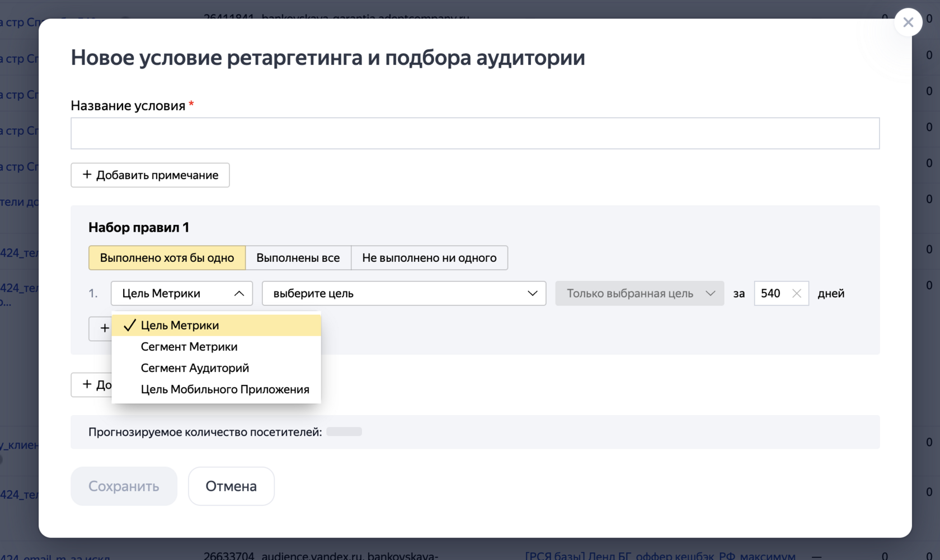Click the partially hidden "+ До" button
940x560 pixels.
click(x=92, y=385)
